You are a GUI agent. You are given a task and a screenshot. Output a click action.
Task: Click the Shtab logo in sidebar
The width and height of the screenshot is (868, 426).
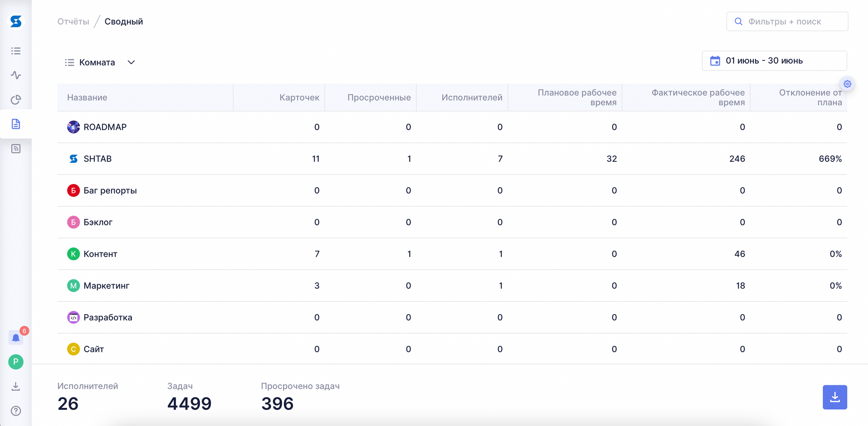click(x=16, y=21)
